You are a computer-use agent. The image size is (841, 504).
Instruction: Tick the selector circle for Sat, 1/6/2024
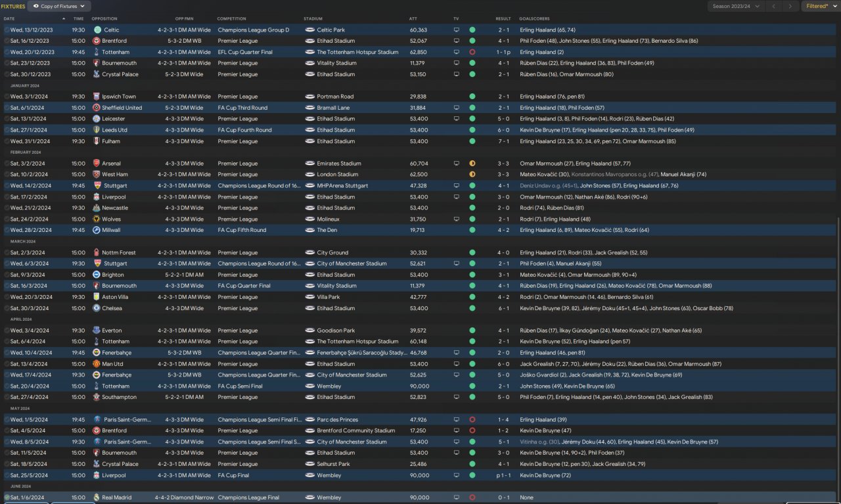[x=7, y=497]
